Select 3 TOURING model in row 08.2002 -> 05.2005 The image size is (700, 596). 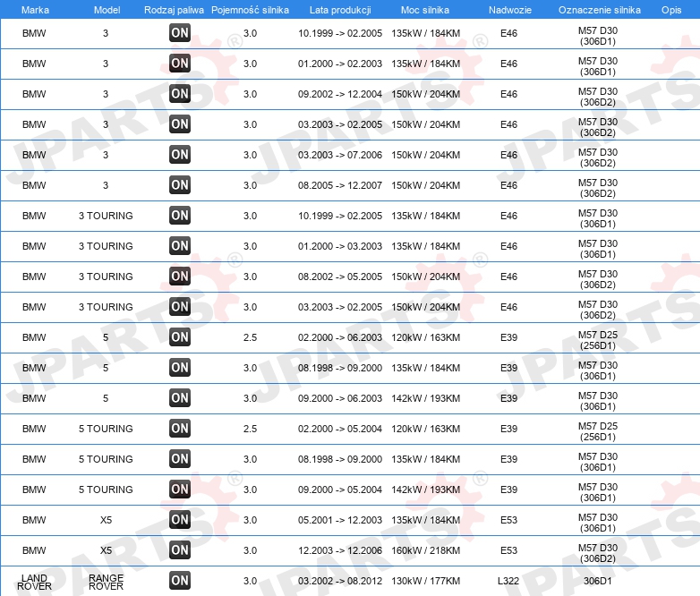106,277
